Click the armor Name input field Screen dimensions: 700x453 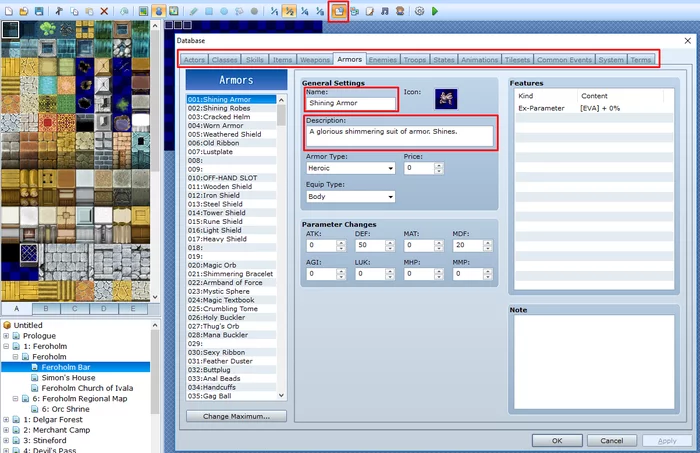tap(350, 103)
